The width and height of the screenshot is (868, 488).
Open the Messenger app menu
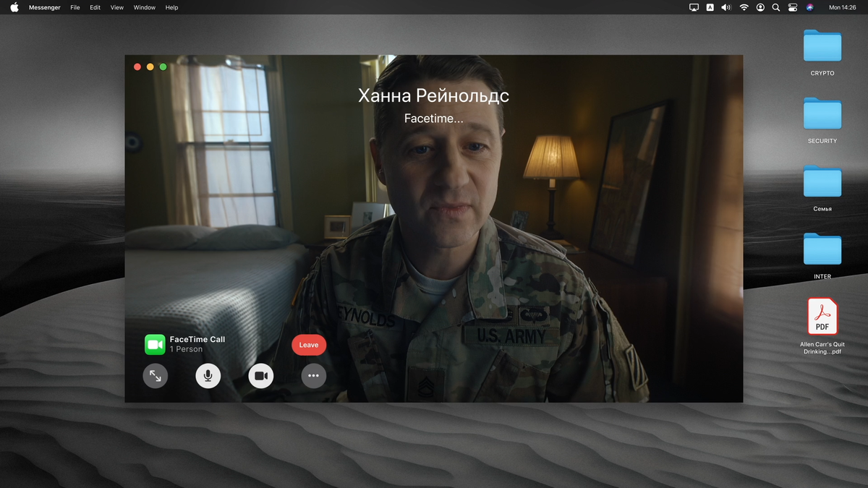tap(45, 7)
